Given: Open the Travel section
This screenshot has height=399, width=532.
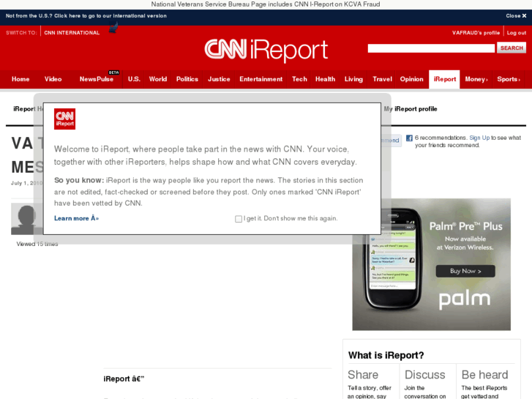Looking at the screenshot, I should point(382,79).
